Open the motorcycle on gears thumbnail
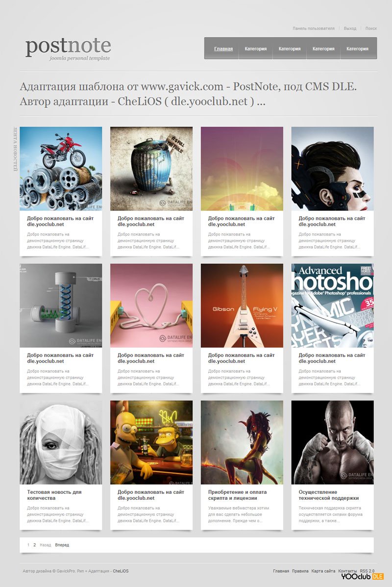Viewport: 392px width, 587px height. [61, 169]
